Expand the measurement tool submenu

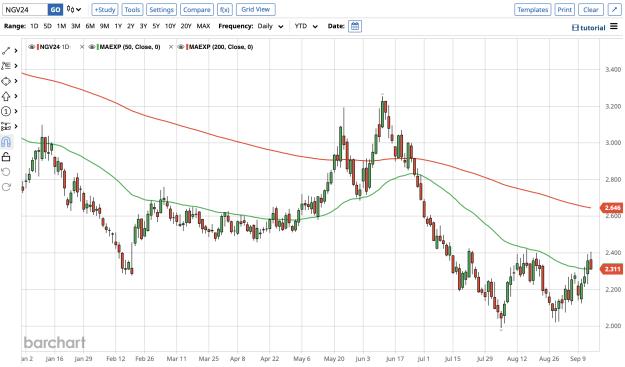[16, 127]
